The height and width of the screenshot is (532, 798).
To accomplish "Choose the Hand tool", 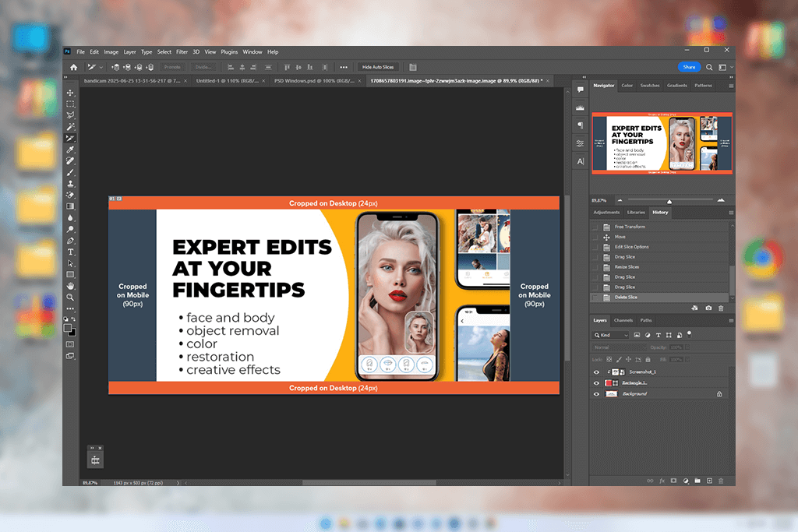I will pos(70,286).
